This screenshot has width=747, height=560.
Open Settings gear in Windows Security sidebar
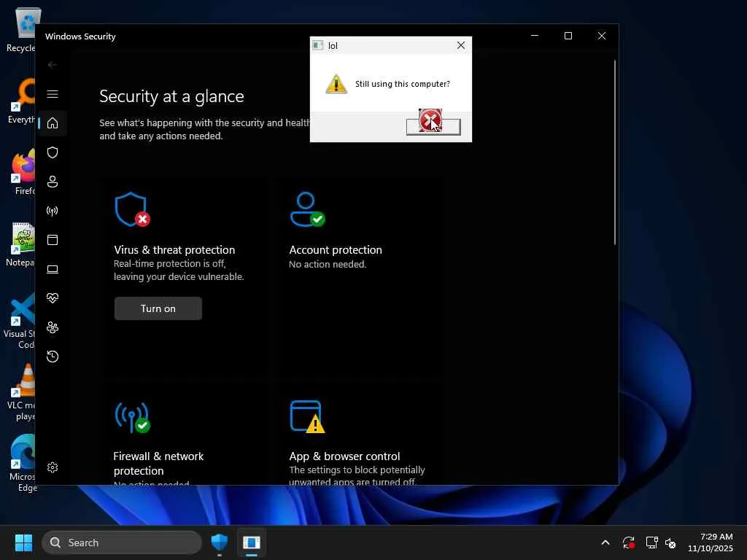(53, 467)
